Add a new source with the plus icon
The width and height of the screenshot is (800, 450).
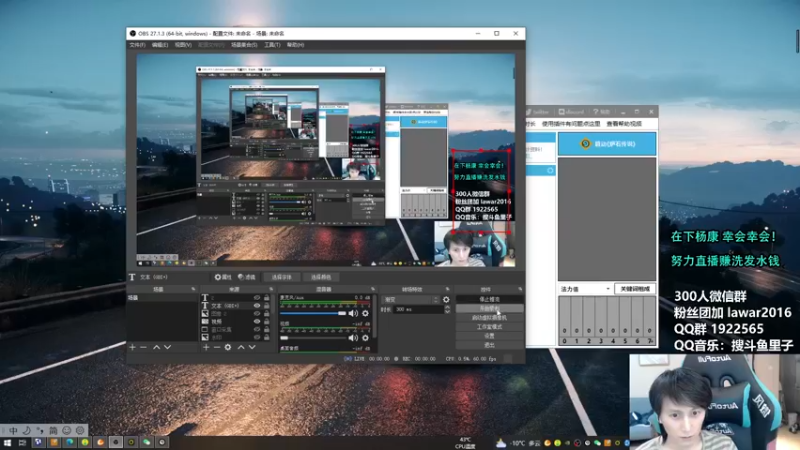(x=206, y=347)
